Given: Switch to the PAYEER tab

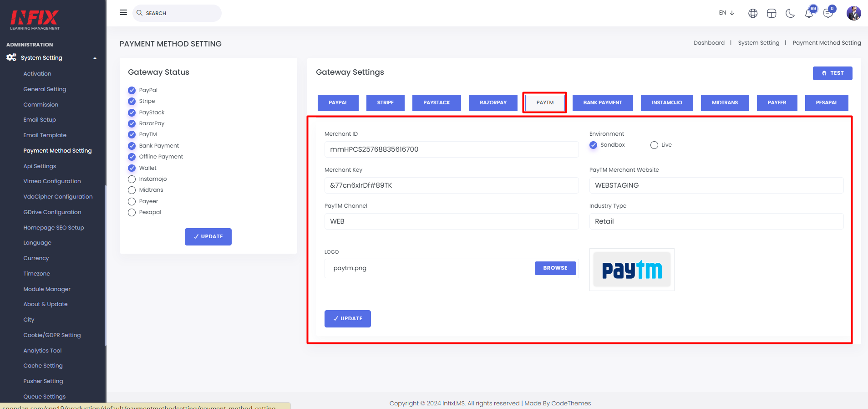Looking at the screenshot, I should pyautogui.click(x=777, y=103).
